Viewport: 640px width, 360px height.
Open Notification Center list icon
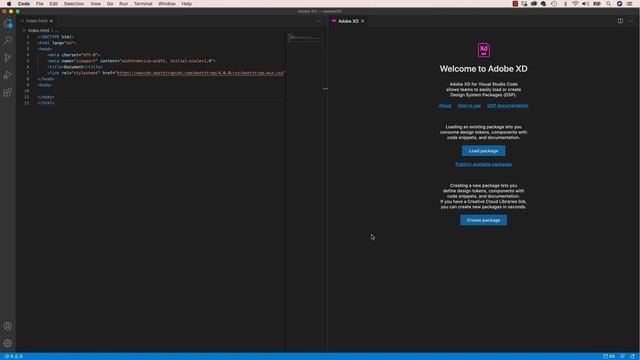tap(630, 4)
